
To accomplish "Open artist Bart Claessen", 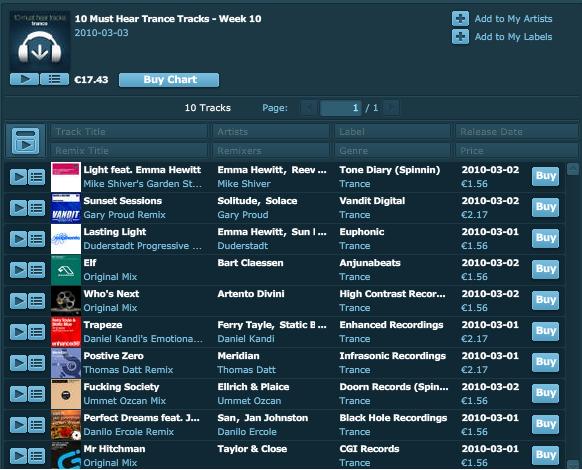I will tap(250, 263).
